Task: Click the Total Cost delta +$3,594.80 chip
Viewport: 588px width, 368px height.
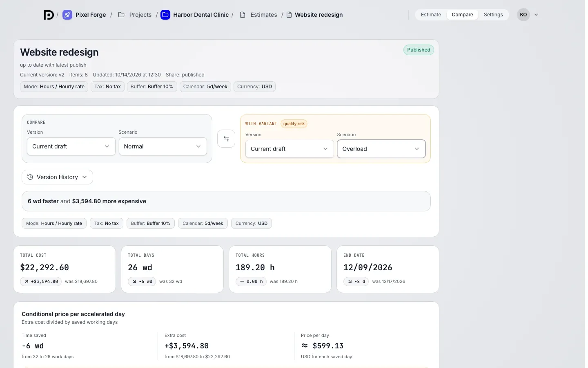Action: 41,281
